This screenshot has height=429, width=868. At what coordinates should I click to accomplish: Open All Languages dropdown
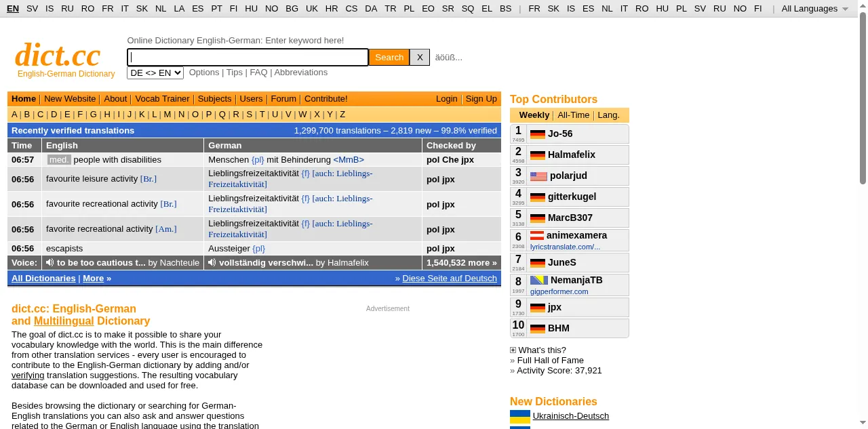click(x=814, y=9)
